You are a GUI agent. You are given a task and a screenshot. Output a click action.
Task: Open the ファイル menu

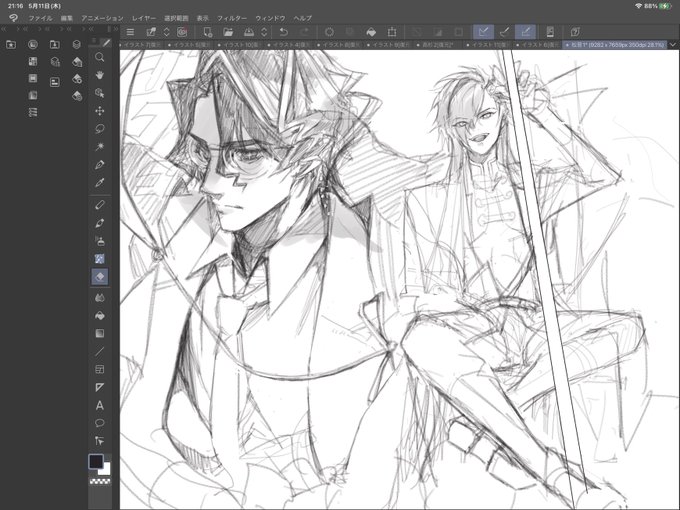tap(40, 18)
